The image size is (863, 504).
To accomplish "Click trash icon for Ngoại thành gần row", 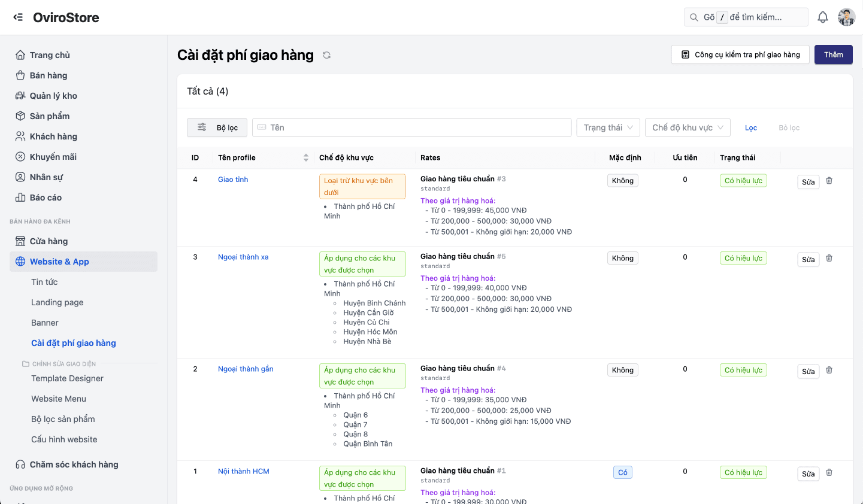I will click(x=829, y=371).
